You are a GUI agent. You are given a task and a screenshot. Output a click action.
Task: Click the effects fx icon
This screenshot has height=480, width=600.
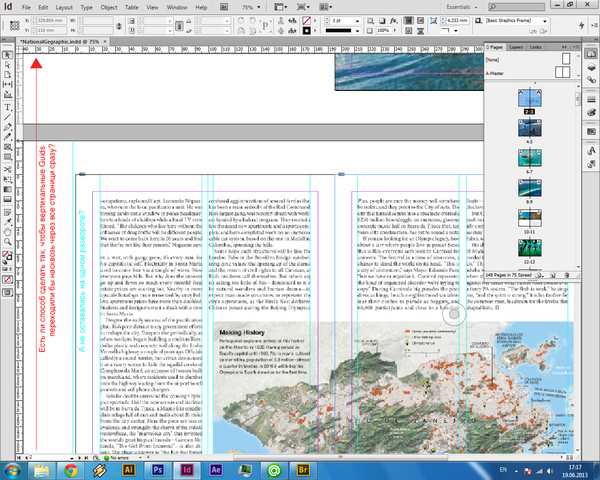pos(393,21)
